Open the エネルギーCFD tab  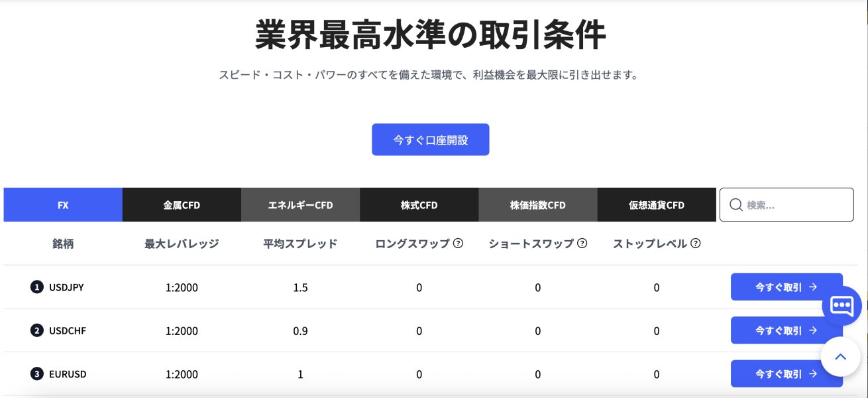coord(300,205)
